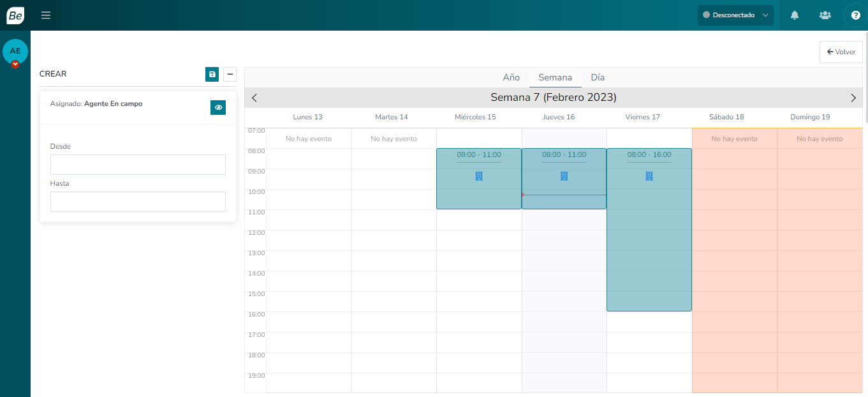Click the save icon next to CREAR

click(x=212, y=74)
